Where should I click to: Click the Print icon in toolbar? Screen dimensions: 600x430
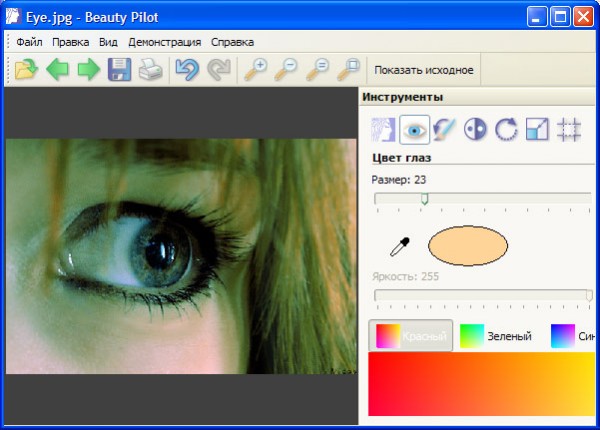[150, 70]
